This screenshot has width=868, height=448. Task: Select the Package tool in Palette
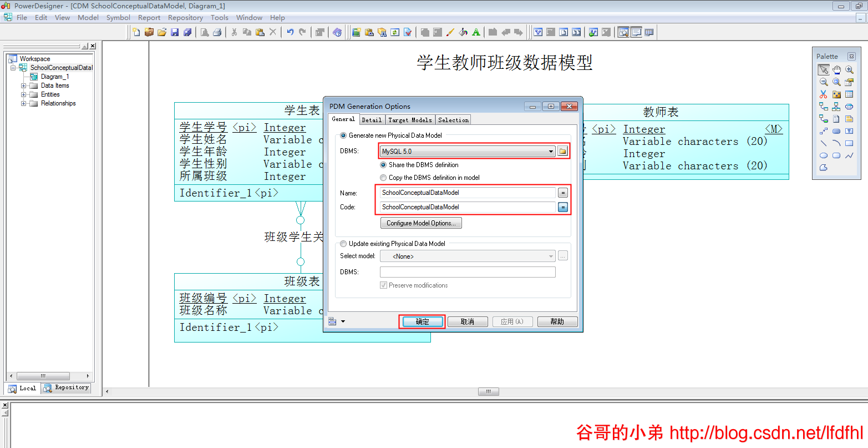point(836,94)
